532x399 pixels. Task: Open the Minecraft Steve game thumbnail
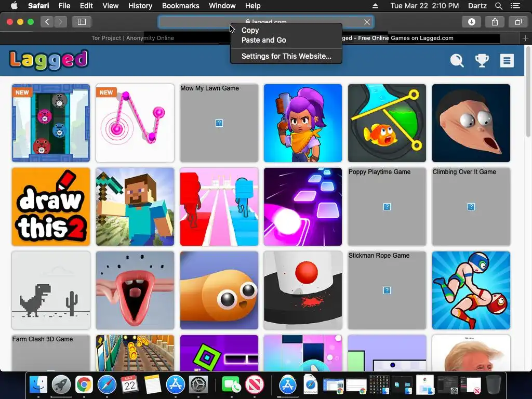click(135, 207)
